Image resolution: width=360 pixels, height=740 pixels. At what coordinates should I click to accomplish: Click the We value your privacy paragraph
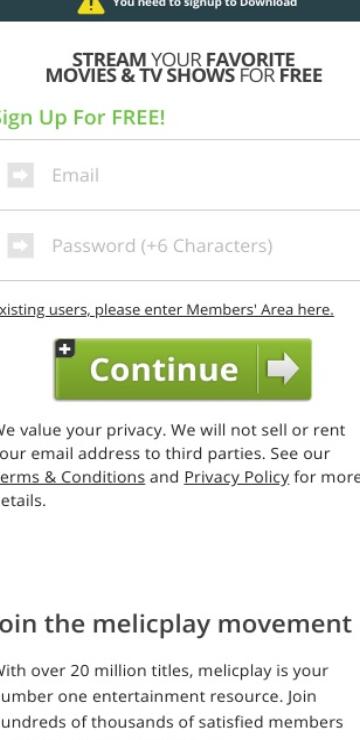point(180,465)
